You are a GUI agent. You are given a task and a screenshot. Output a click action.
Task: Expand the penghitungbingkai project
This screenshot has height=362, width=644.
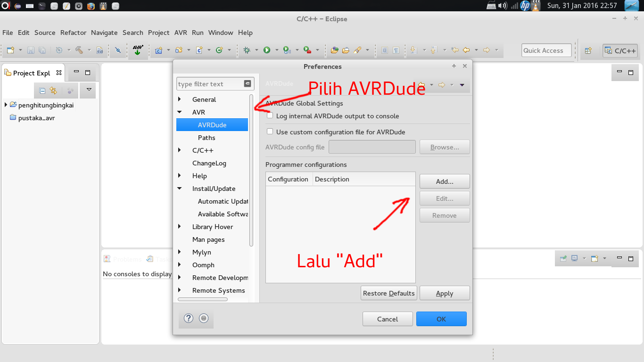click(x=6, y=105)
